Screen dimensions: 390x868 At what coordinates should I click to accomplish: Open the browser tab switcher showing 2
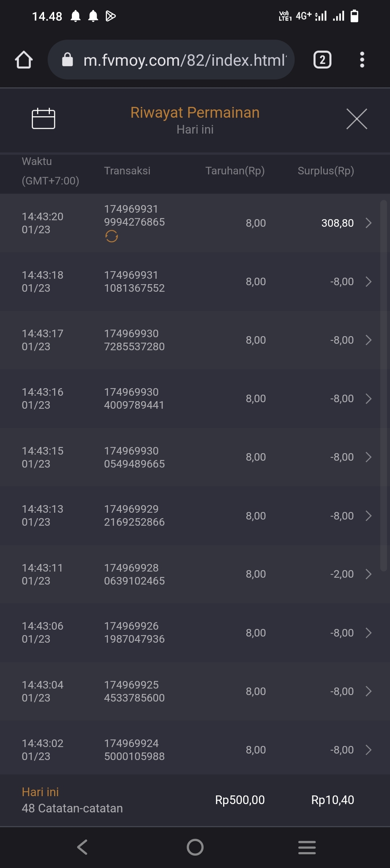322,60
